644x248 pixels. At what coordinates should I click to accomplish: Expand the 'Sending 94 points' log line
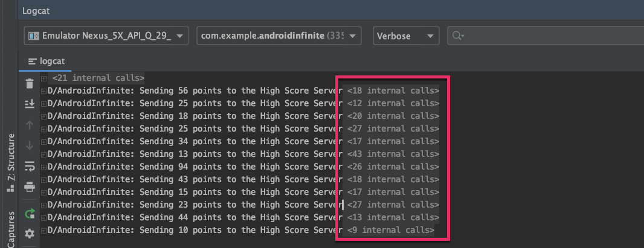[43, 167]
